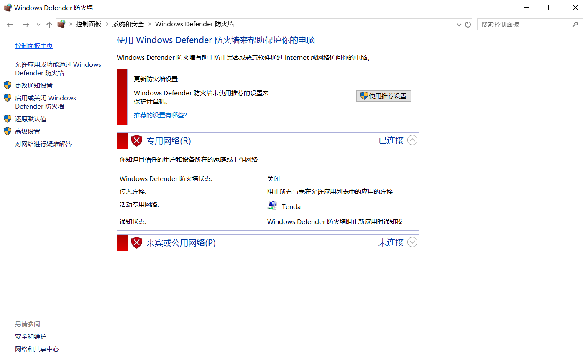
Task: Click shield icon beside 还原默认值
Action: click(8, 119)
